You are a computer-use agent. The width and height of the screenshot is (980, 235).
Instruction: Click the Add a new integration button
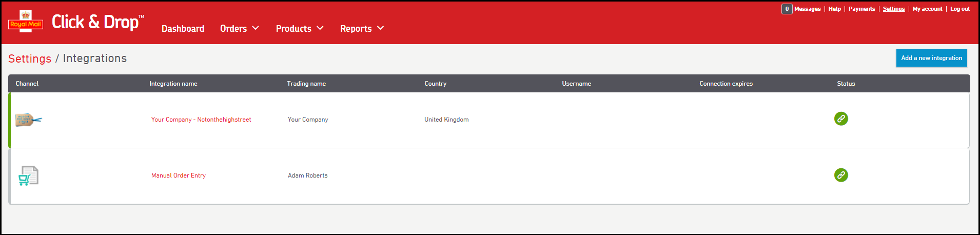point(931,58)
